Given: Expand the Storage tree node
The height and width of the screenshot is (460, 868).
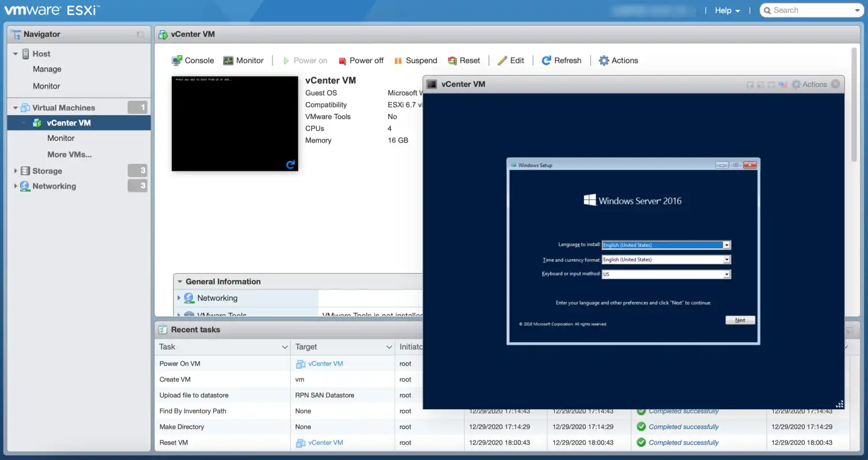Looking at the screenshot, I should click(x=16, y=171).
